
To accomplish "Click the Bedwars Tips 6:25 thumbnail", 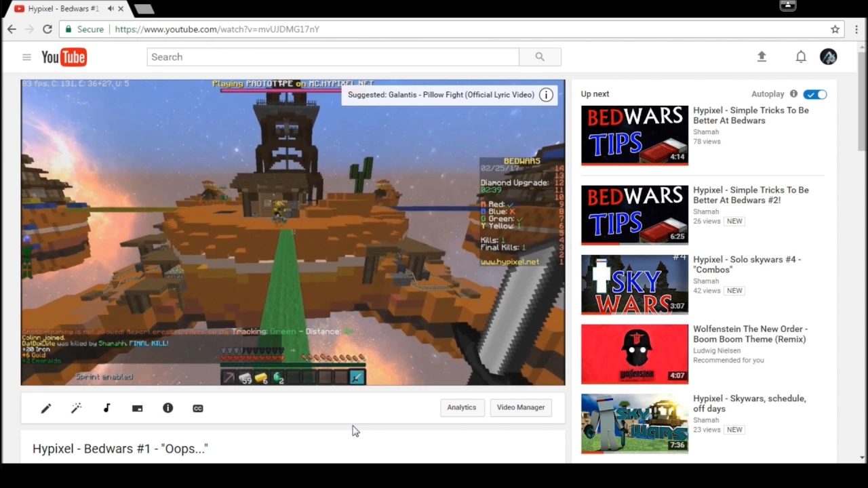I will 635,215.
